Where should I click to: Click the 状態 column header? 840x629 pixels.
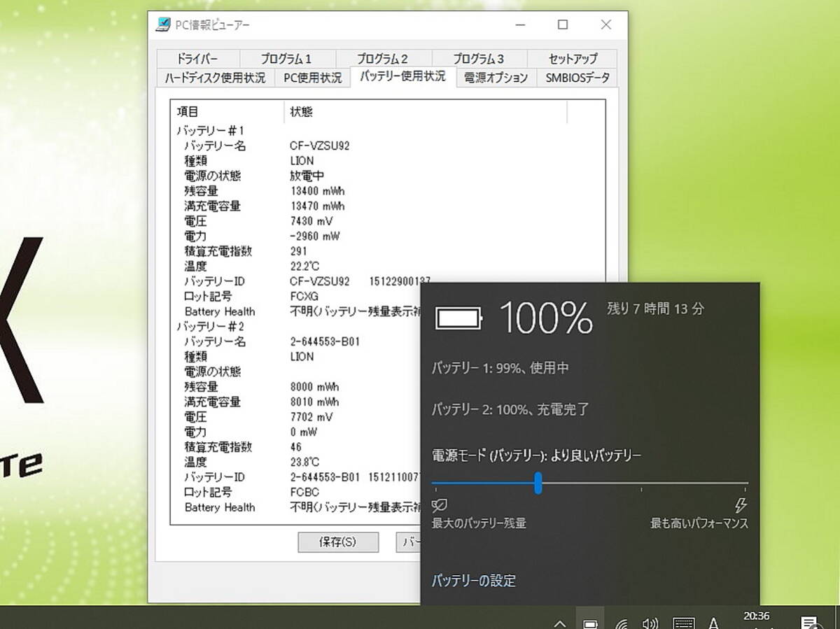point(302,111)
